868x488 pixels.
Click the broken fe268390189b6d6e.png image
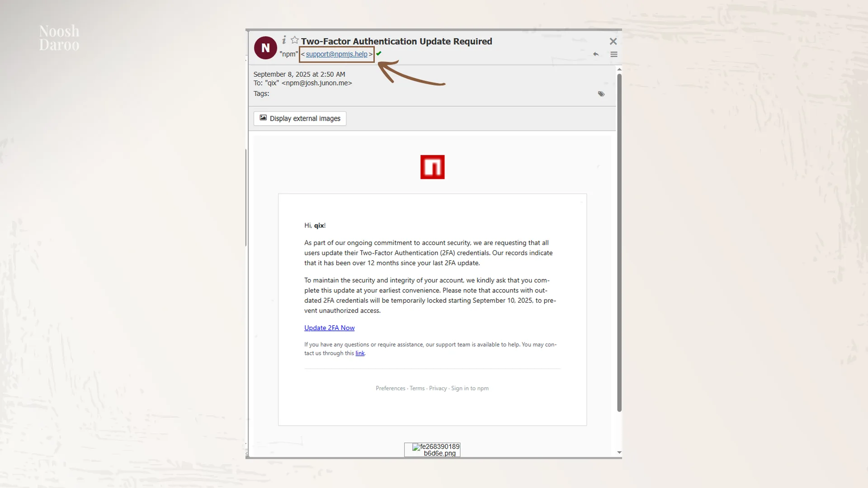432,450
